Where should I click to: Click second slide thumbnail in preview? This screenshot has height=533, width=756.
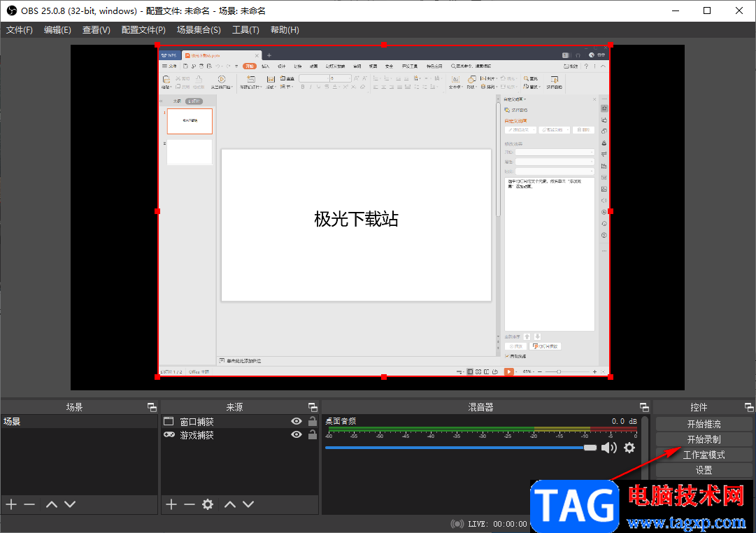[x=190, y=152]
